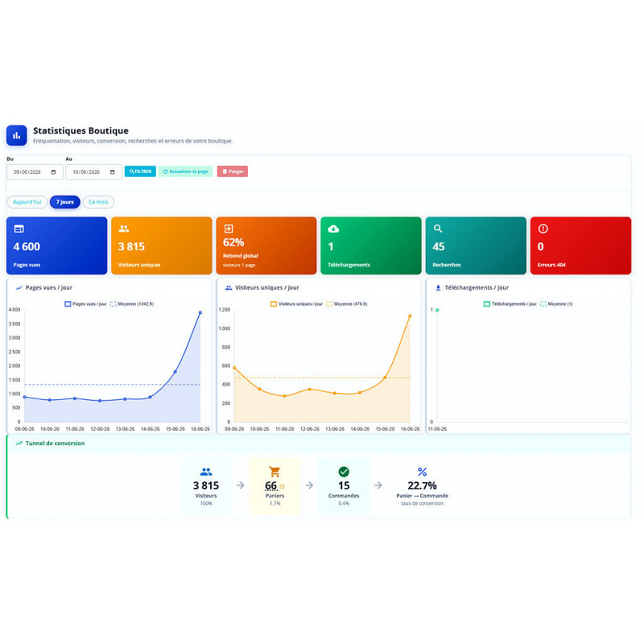This screenshot has height=644, width=644.
Task: Click the Au date input 16/06/2026
Action: tap(93, 172)
